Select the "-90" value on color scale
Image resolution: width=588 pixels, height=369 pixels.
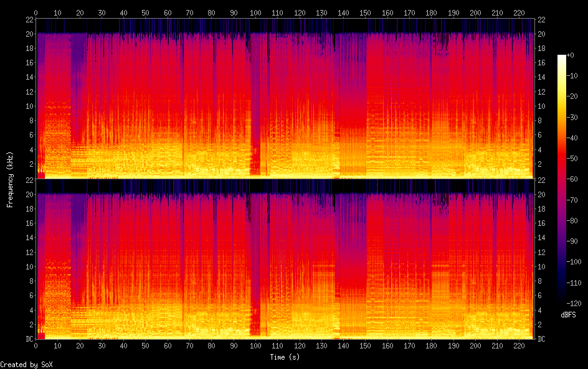572,241
